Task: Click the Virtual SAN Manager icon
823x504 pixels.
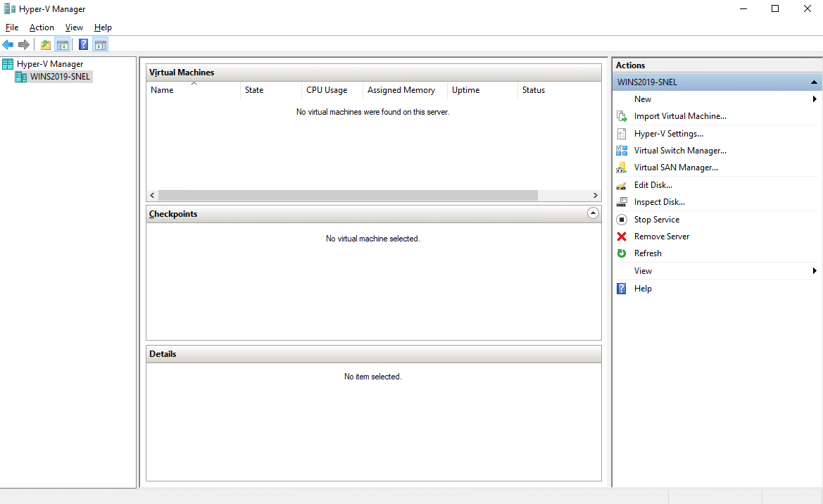Action: tap(622, 168)
